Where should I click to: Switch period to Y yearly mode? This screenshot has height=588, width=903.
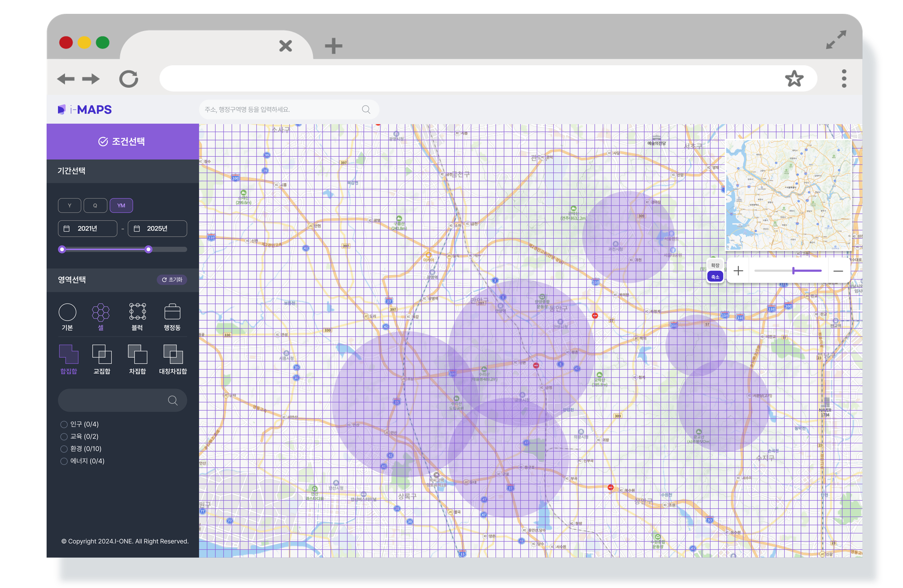click(70, 206)
